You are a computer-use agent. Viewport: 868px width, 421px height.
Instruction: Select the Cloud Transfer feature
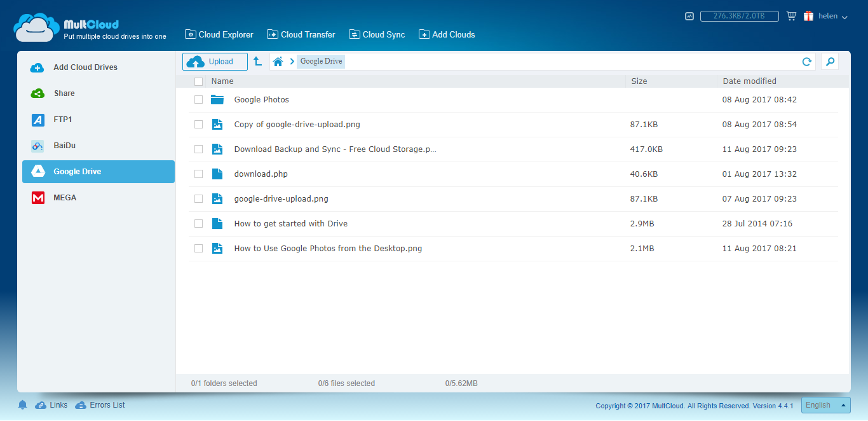coord(301,34)
